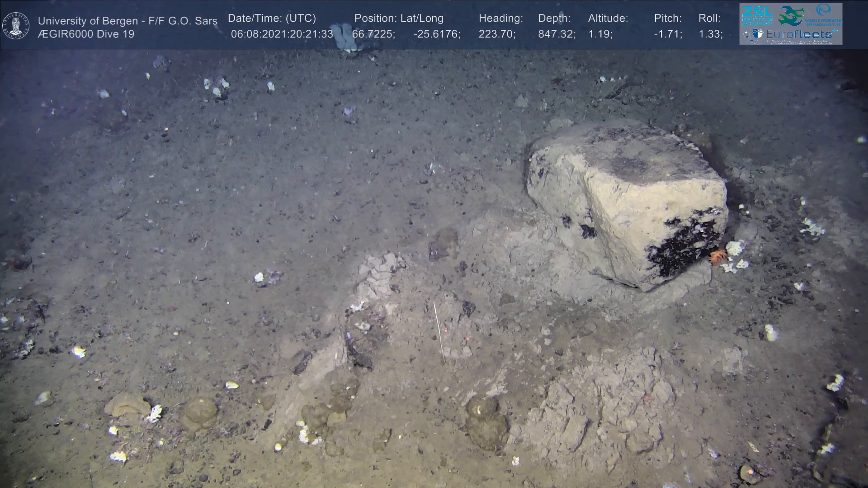Click the Depth value 847.32
This screenshot has width=868, height=488.
[557, 34]
